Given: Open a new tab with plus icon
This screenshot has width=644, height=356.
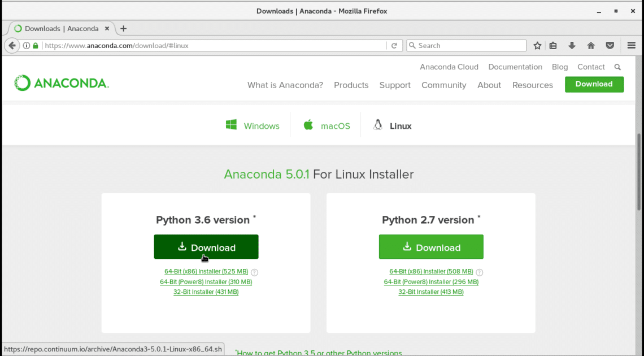Looking at the screenshot, I should coord(123,28).
